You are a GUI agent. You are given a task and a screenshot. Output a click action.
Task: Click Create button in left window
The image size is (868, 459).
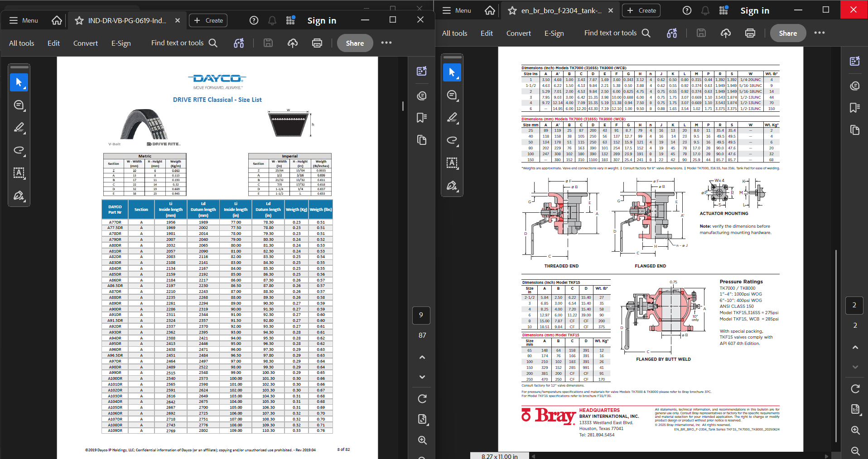[x=208, y=20]
